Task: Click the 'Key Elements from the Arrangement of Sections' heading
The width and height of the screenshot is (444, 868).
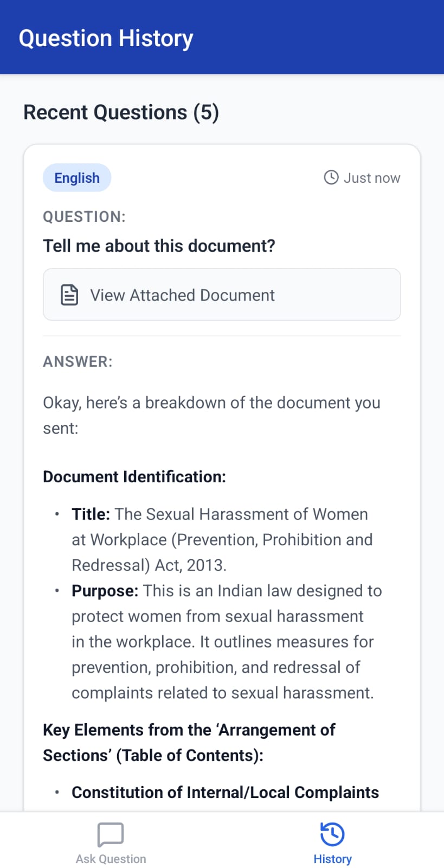Action: (189, 743)
